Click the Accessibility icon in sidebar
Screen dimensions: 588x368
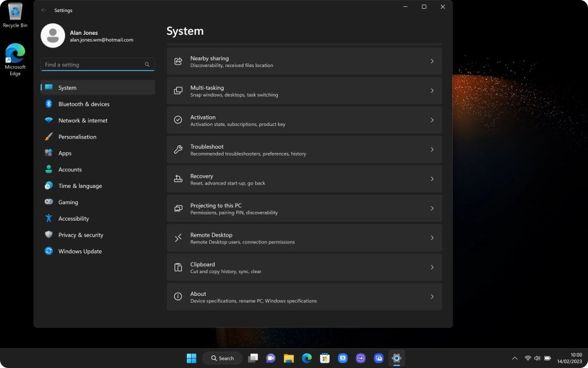[49, 218]
